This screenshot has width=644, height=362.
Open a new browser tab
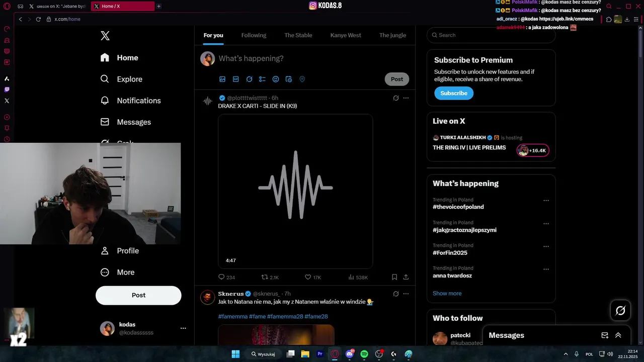pyautogui.click(x=158, y=7)
